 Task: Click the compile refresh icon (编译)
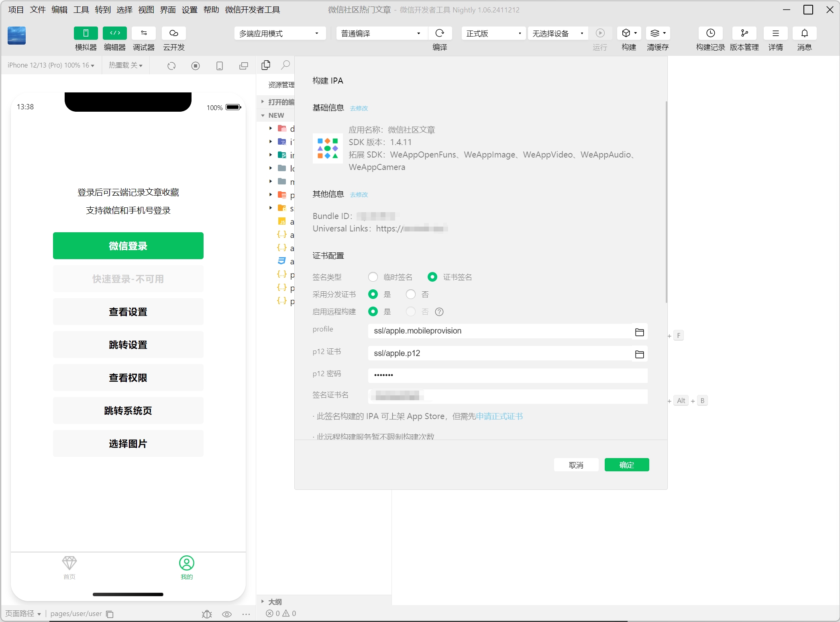click(440, 33)
